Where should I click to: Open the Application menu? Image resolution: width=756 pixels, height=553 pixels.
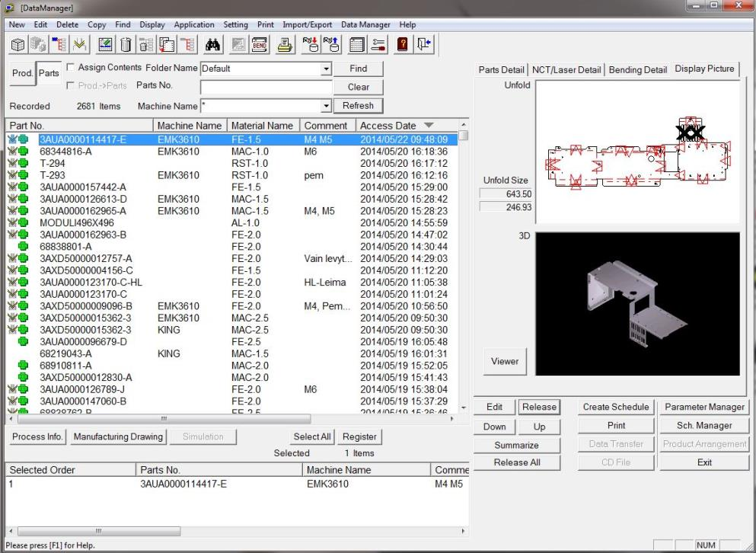pos(194,24)
